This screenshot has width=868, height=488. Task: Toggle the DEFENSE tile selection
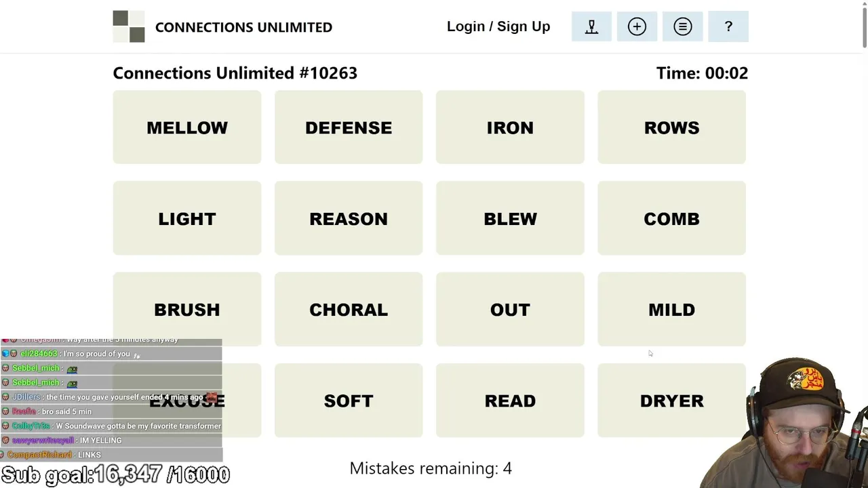[349, 127]
